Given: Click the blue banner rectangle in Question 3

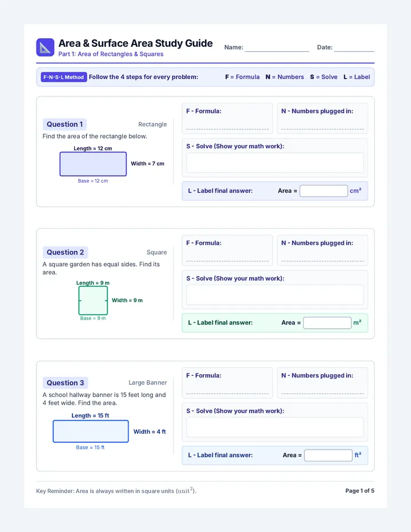Looking at the screenshot, I should coord(91,431).
